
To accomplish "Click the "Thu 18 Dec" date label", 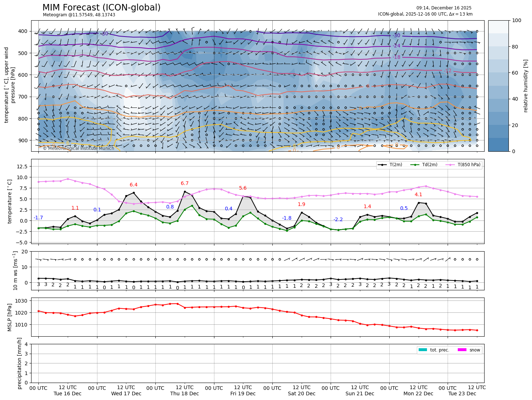I will [x=185, y=394].
